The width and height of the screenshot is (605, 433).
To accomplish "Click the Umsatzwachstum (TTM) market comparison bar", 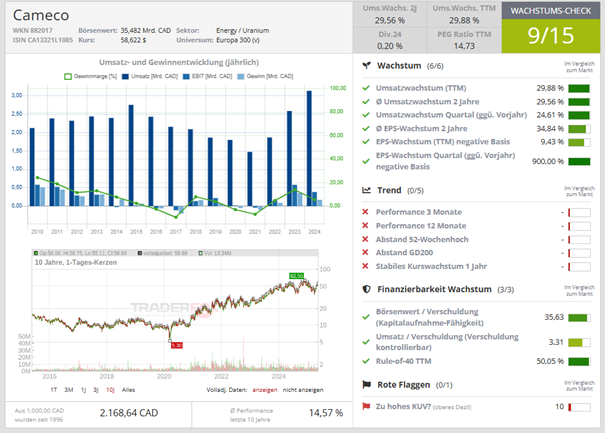I will [x=579, y=88].
